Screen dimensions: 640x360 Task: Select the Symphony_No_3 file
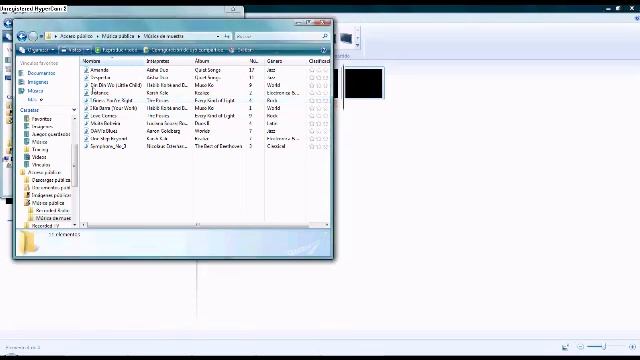(108, 146)
